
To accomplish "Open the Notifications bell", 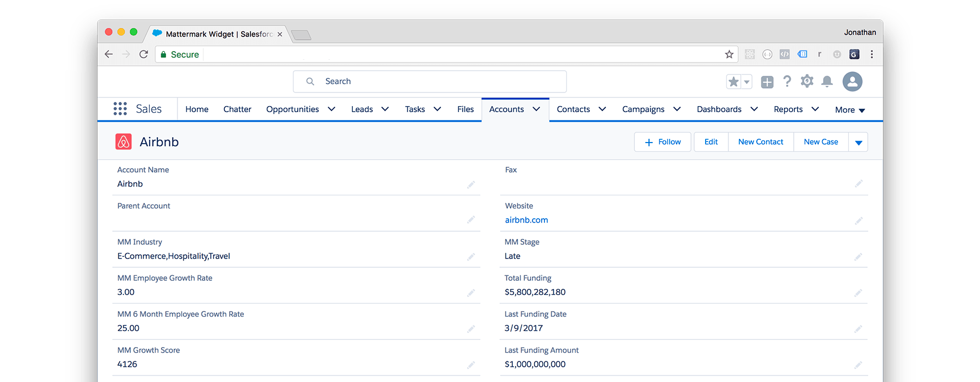I will (x=827, y=82).
